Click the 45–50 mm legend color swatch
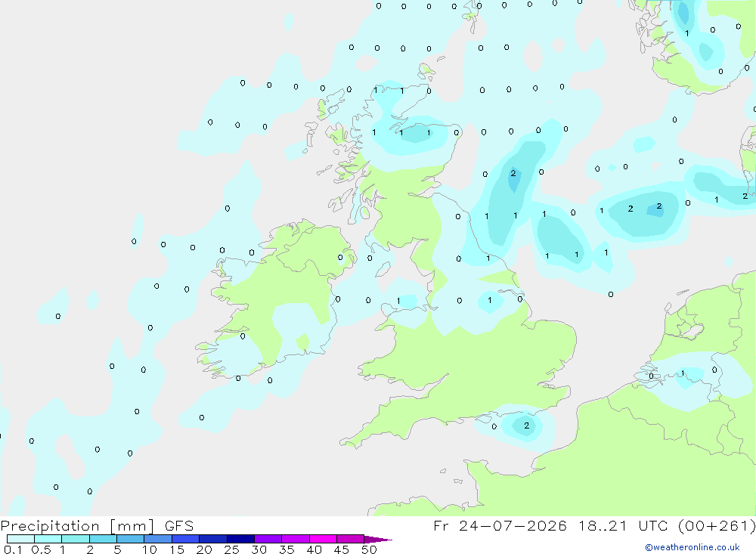756x554 pixels. point(351,539)
